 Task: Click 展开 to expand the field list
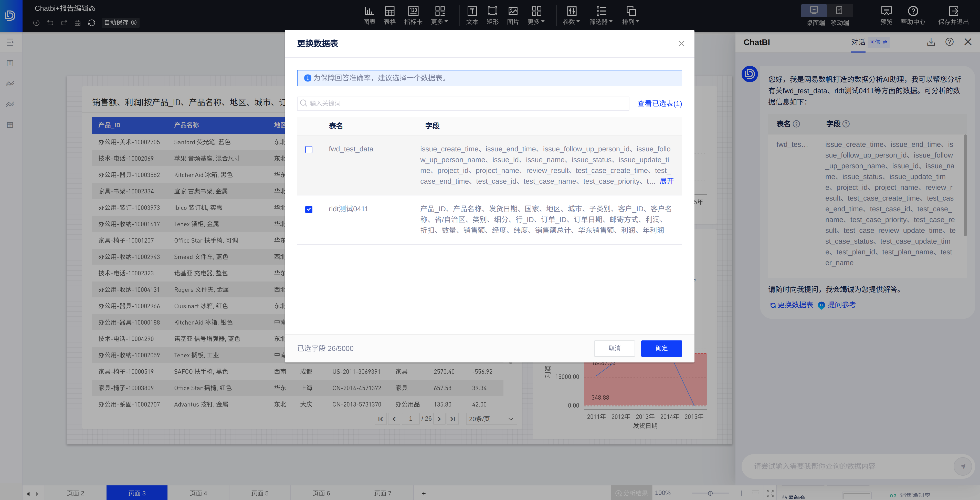click(666, 181)
